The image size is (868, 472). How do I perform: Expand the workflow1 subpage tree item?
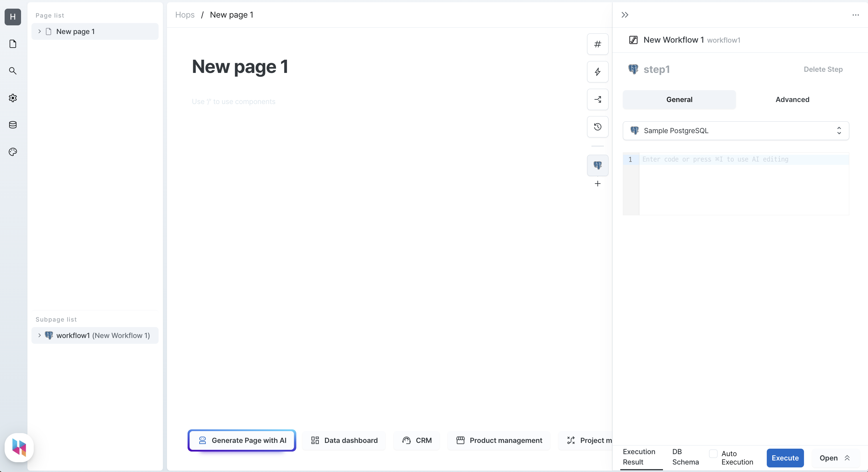coord(39,335)
